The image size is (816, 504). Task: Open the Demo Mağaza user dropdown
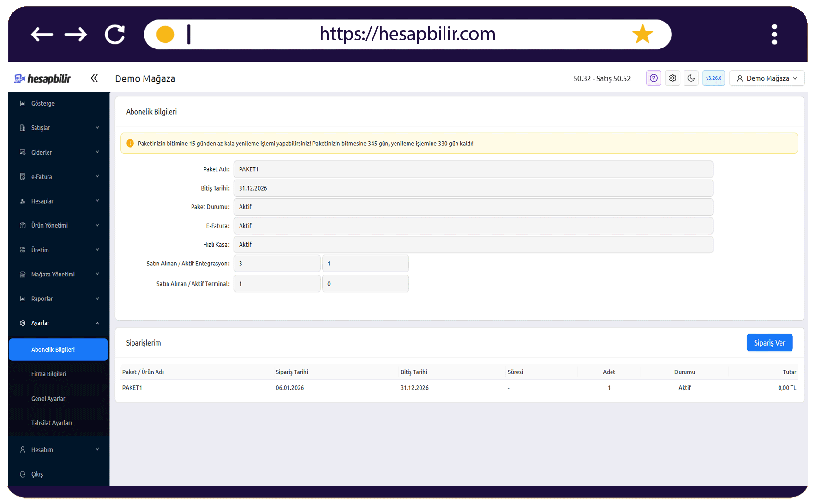point(767,78)
